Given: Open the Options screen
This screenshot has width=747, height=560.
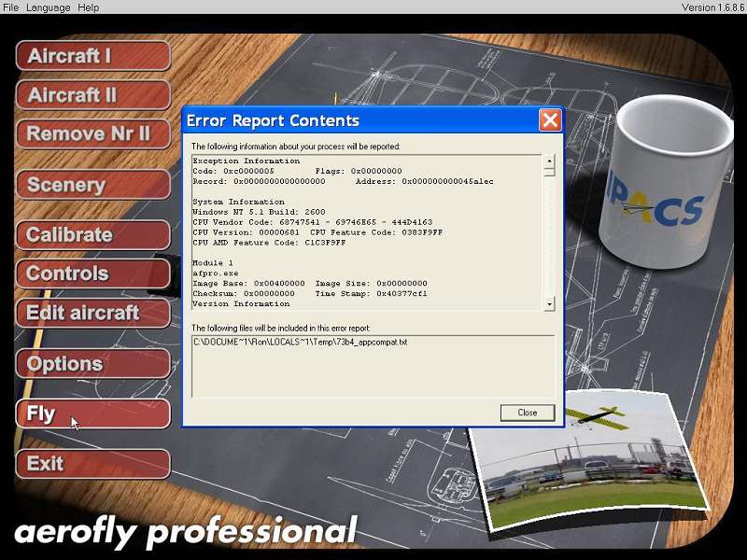Looking at the screenshot, I should click(93, 363).
